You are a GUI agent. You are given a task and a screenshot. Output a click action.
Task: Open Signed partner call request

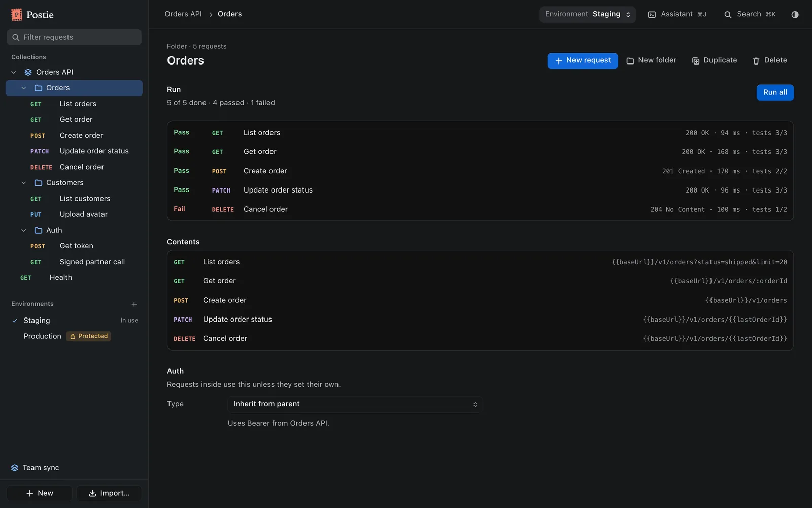74,262
